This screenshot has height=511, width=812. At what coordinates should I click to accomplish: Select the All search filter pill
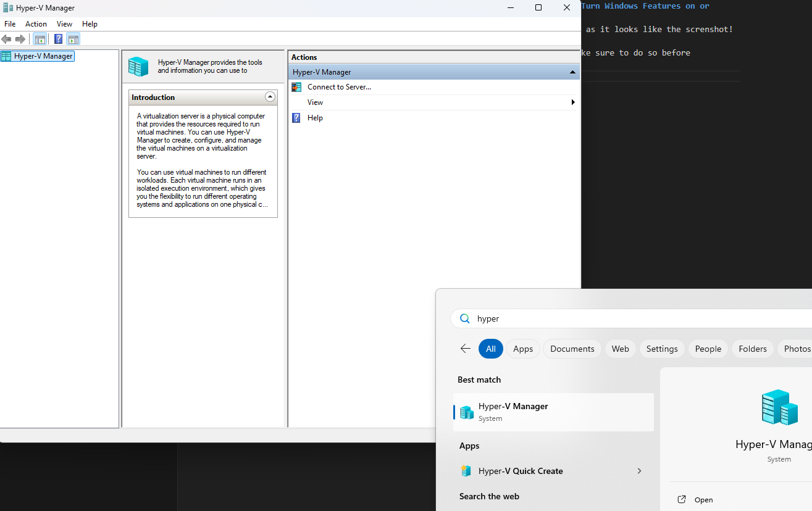[x=490, y=348]
